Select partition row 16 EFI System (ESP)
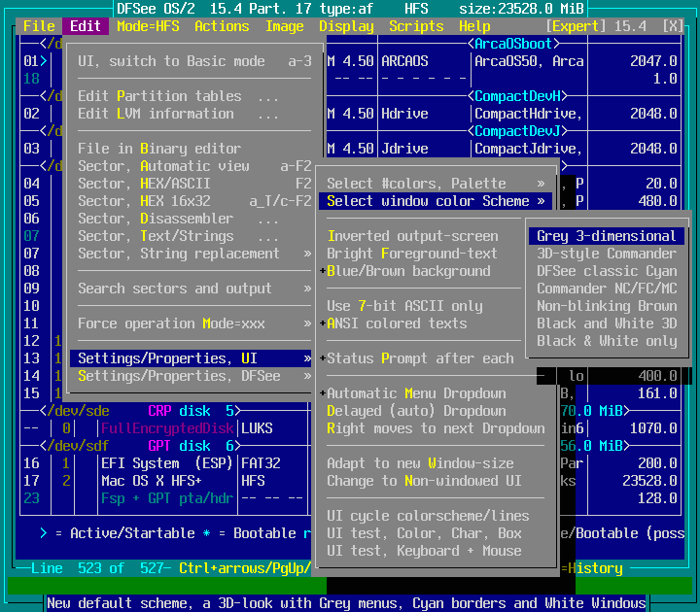This screenshot has height=612, width=700. click(165, 463)
